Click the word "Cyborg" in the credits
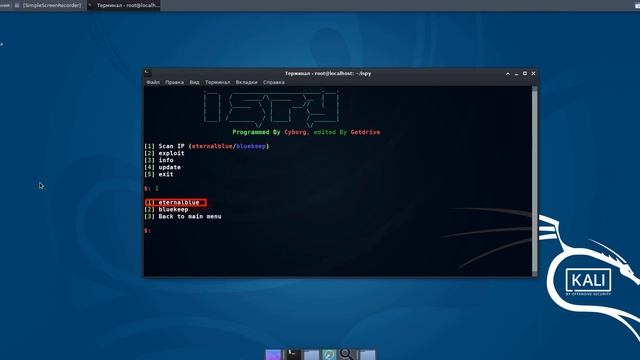 pos(296,132)
